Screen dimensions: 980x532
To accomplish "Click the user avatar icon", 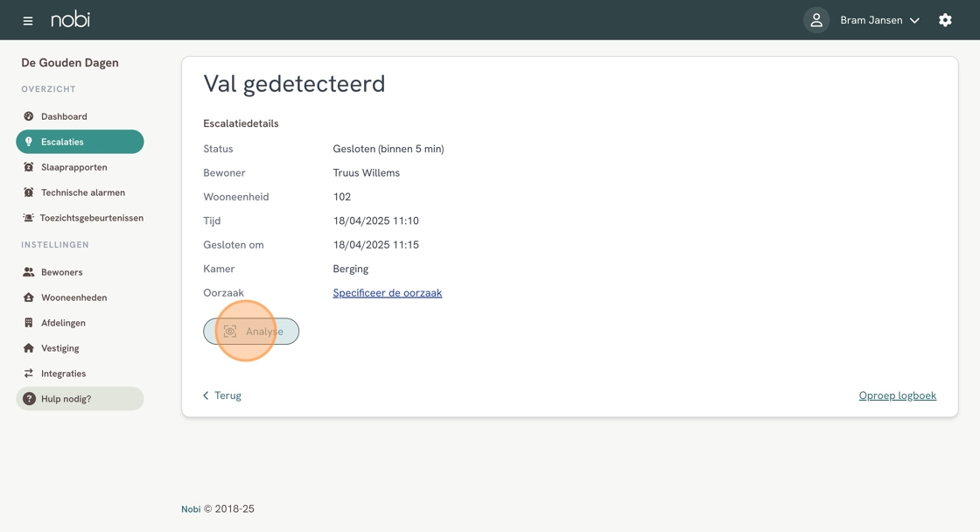I will click(815, 20).
